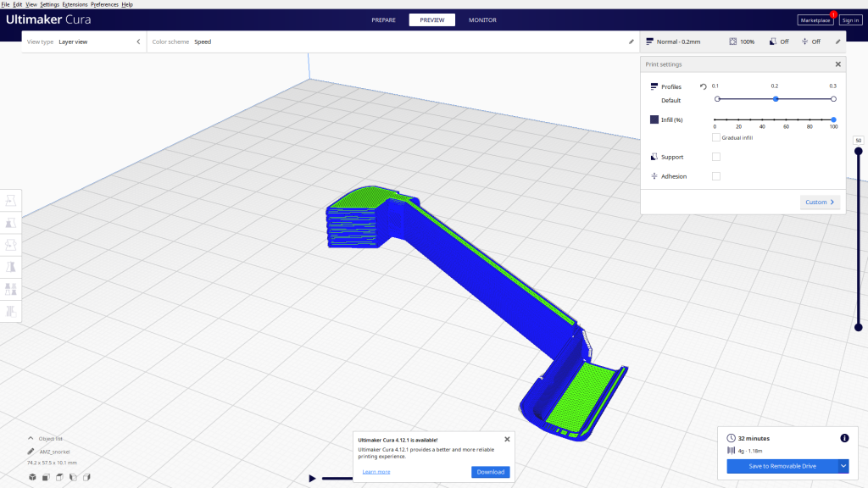868x488 pixels.
Task: Click the infill 100% header icon
Action: [x=733, y=42]
